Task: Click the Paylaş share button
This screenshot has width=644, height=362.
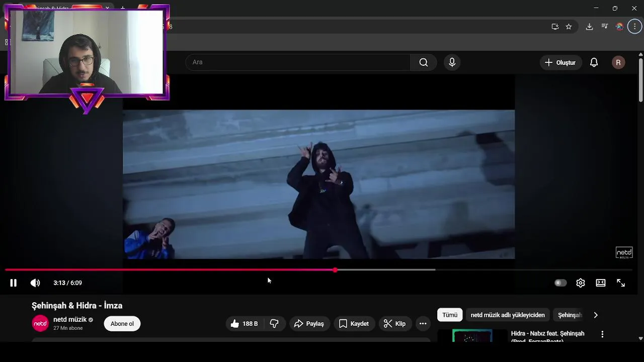Action: coord(309,324)
